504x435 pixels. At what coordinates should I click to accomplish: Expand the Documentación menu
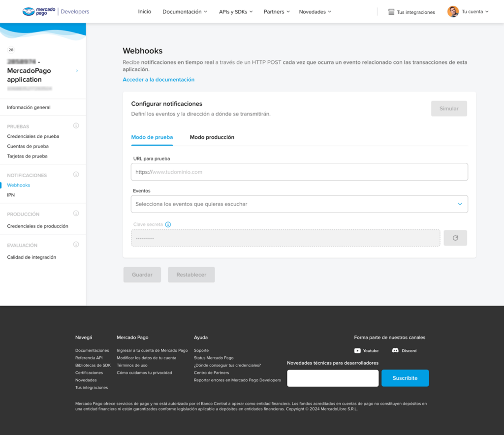pyautogui.click(x=185, y=12)
